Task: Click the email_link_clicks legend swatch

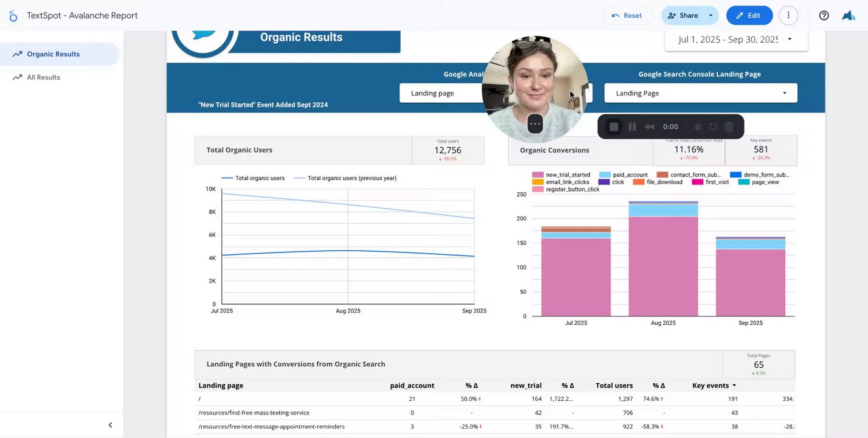Action: click(x=537, y=182)
